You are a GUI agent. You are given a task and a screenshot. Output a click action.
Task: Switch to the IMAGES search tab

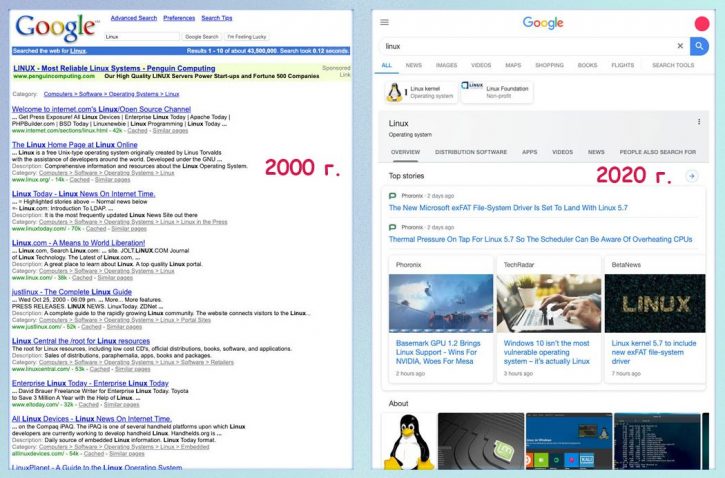click(446, 65)
